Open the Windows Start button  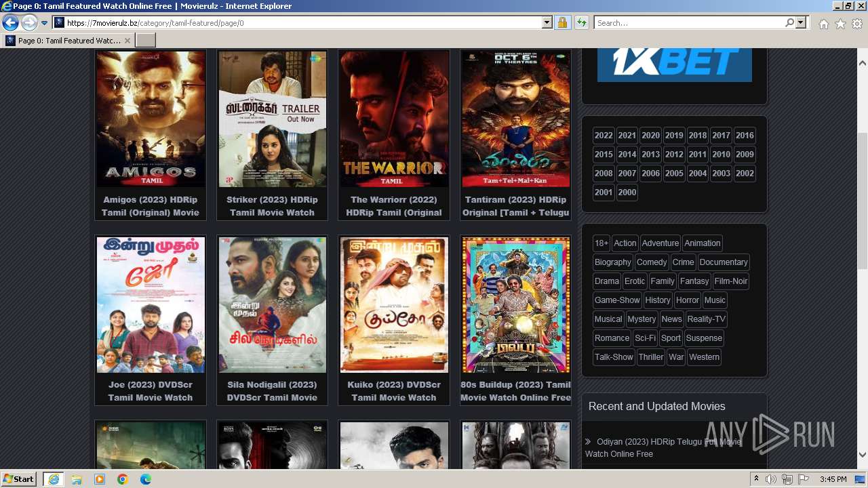coord(18,479)
